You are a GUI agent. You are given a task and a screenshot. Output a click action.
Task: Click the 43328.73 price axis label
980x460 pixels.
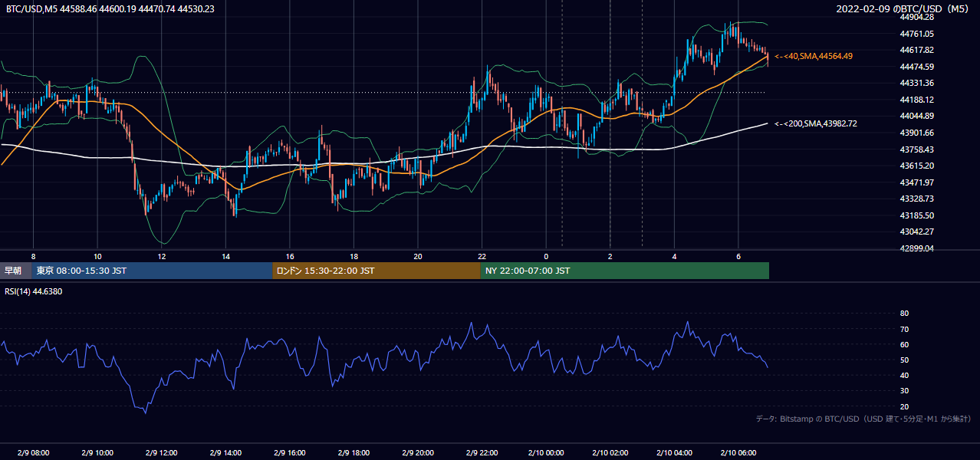click(916, 199)
